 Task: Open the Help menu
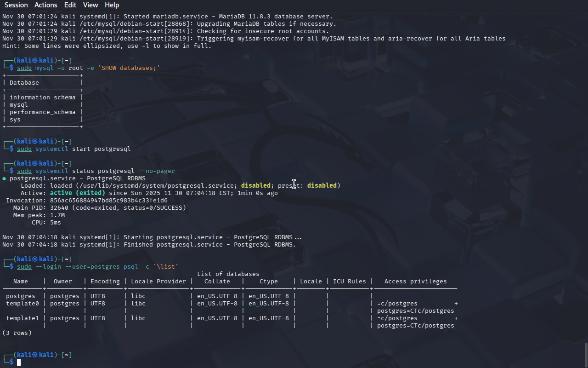point(112,5)
